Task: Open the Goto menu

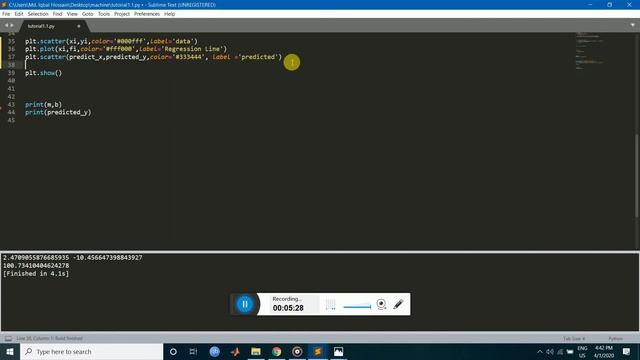Action: tap(87, 14)
